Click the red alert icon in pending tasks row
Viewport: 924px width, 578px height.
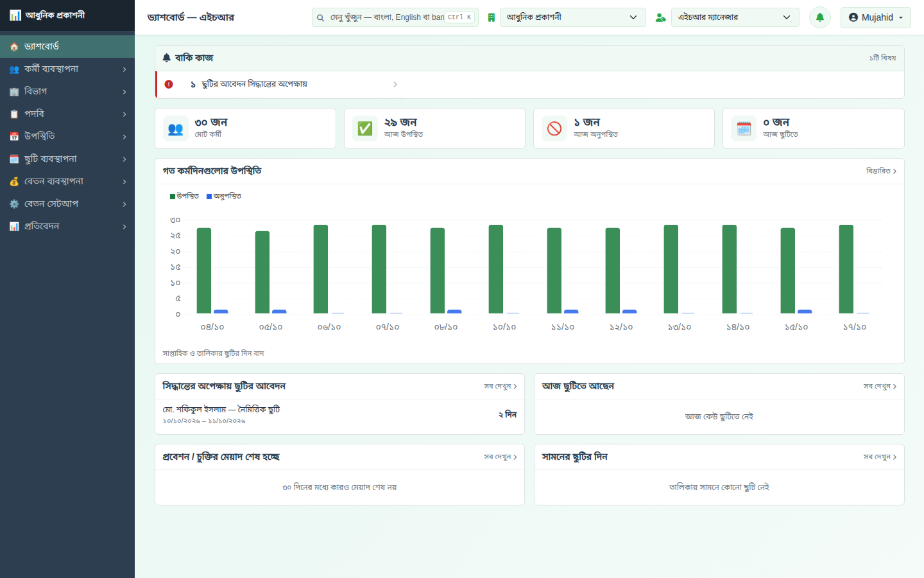pos(169,84)
